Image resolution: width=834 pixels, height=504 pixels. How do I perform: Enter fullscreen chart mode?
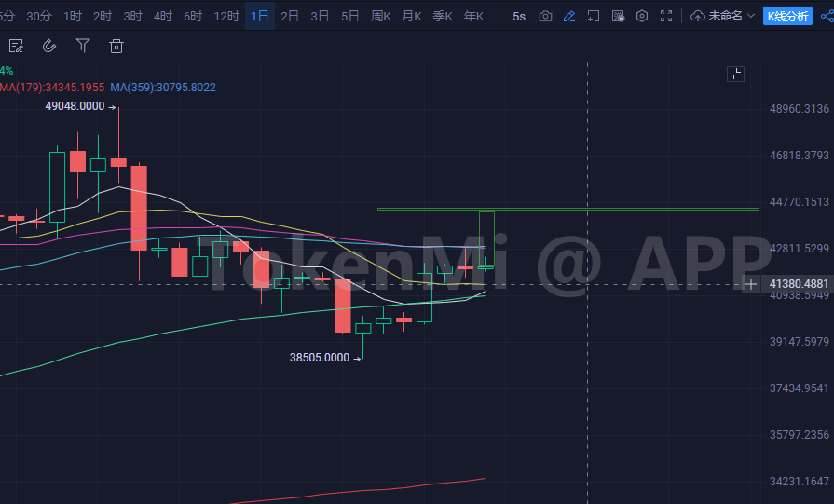[666, 16]
